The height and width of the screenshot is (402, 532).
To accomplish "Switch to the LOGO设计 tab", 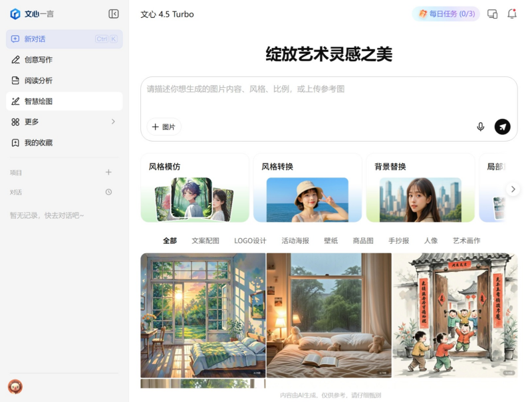I will click(x=250, y=241).
